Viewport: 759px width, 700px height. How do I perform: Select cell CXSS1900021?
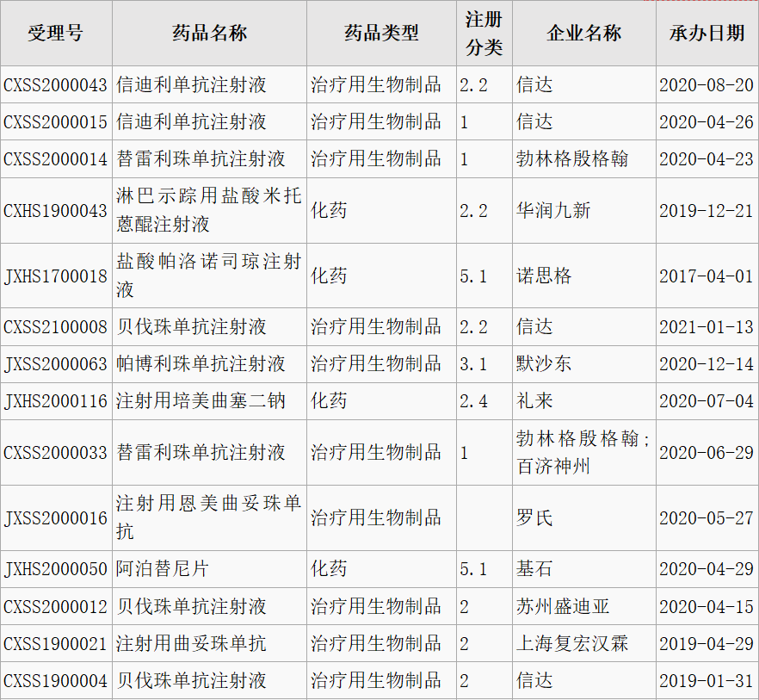(x=55, y=644)
